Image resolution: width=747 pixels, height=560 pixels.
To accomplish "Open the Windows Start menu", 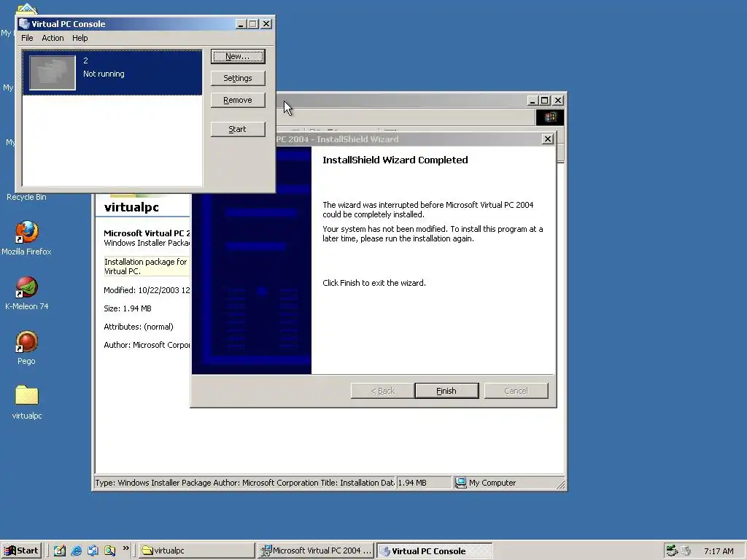I will pyautogui.click(x=21, y=551).
